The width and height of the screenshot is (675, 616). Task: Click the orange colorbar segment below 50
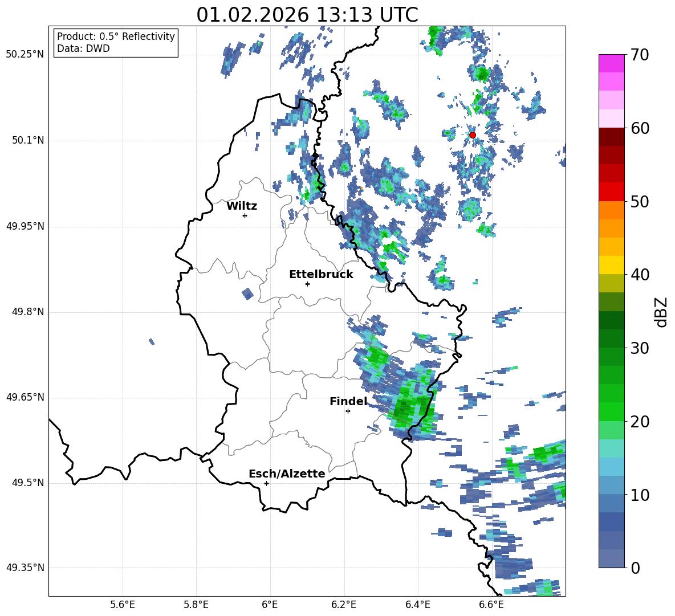point(611,210)
